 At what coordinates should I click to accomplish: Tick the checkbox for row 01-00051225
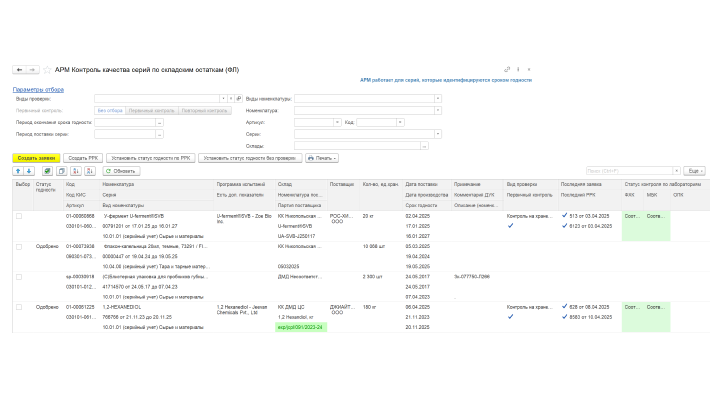coord(18,306)
